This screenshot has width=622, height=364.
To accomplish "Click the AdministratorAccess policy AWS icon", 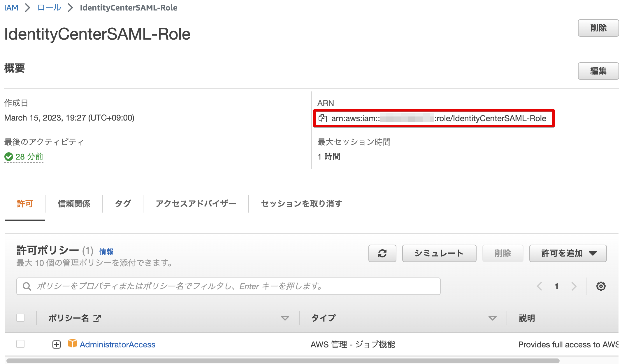I will [72, 344].
